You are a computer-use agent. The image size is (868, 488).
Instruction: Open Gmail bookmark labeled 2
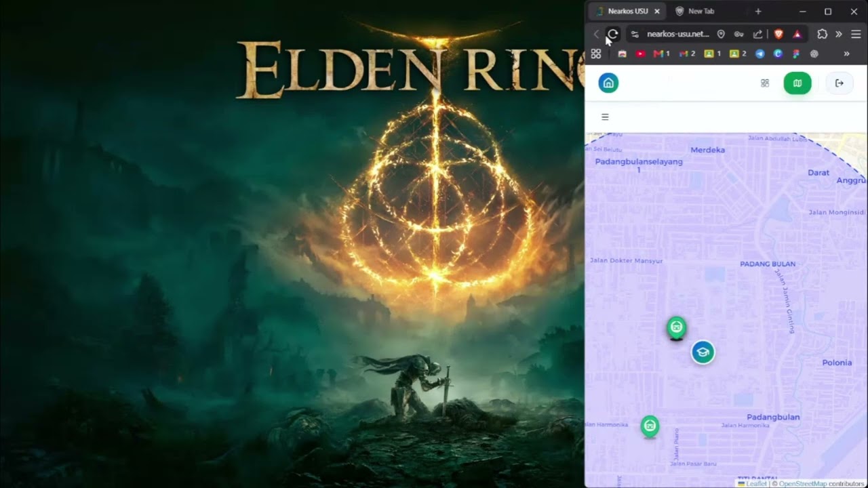point(687,54)
